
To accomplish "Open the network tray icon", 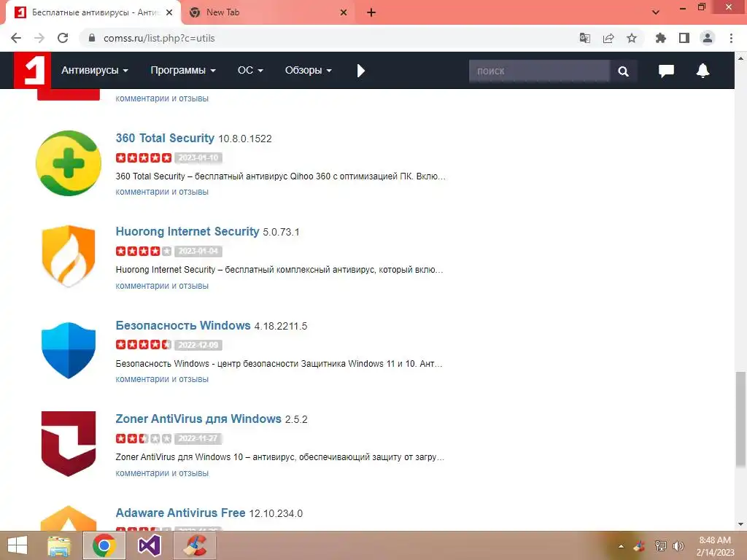I will click(x=660, y=546).
